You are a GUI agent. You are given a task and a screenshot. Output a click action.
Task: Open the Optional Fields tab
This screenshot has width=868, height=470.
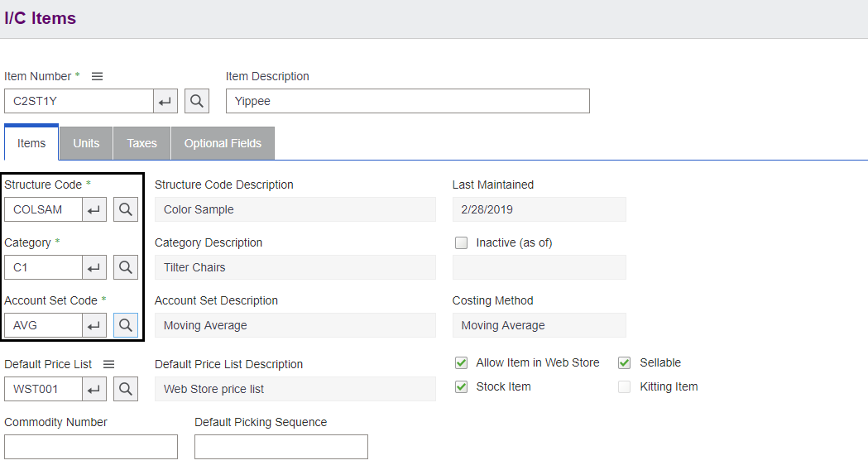point(223,143)
